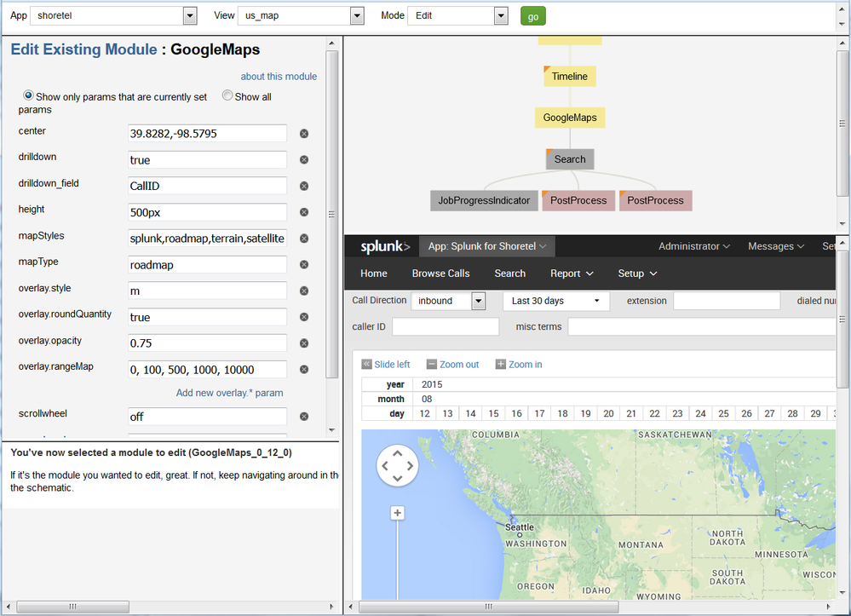This screenshot has width=851, height=616.
Task: Click the caller ID input field
Action: 446,326
